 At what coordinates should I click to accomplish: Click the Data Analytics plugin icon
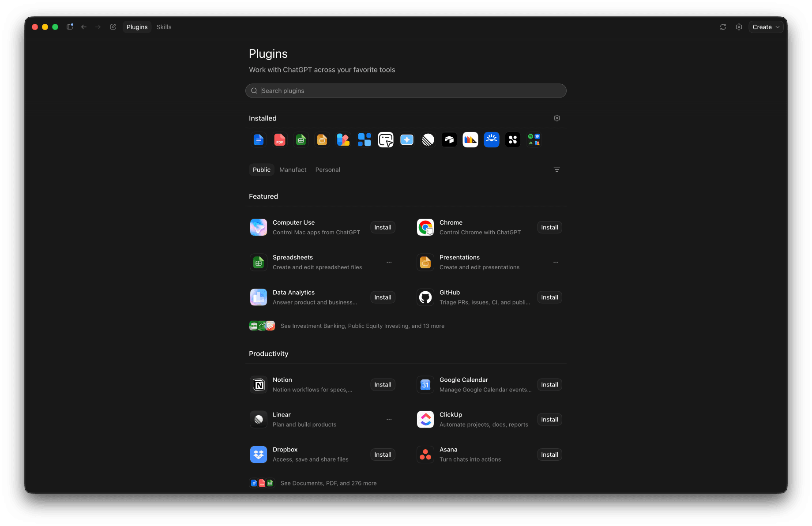[259, 297]
